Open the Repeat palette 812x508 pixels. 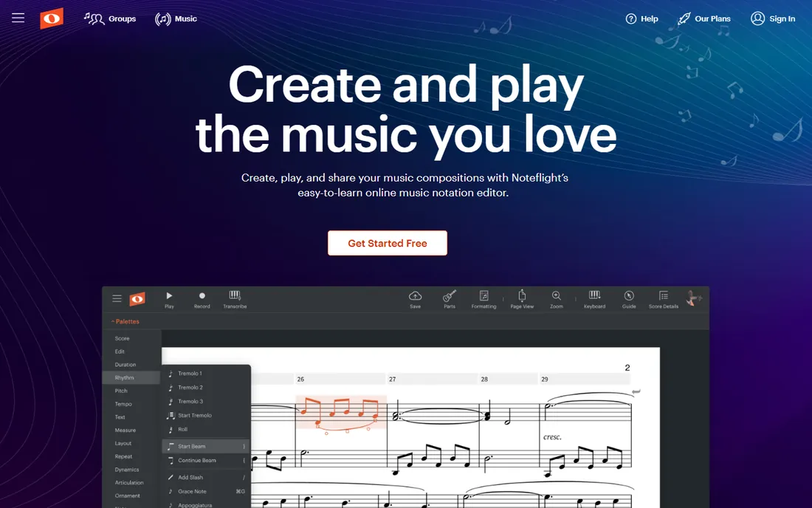[x=124, y=456]
